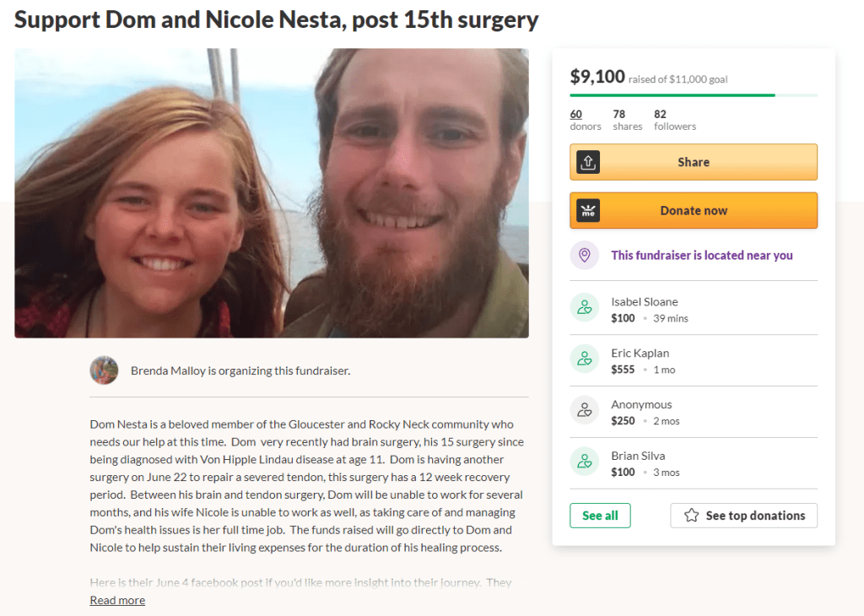Click Eric Kaplan's donor avatar icon
The height and width of the screenshot is (616, 864).
pos(584,360)
